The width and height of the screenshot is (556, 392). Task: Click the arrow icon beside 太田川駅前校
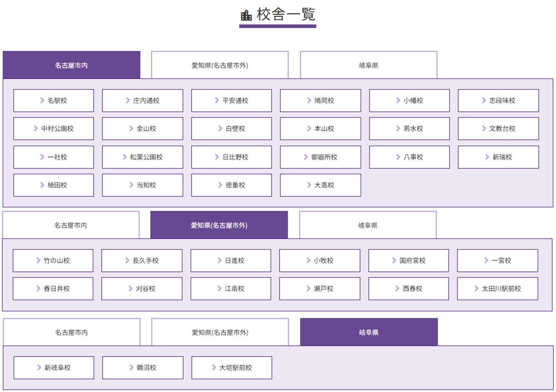pos(476,289)
